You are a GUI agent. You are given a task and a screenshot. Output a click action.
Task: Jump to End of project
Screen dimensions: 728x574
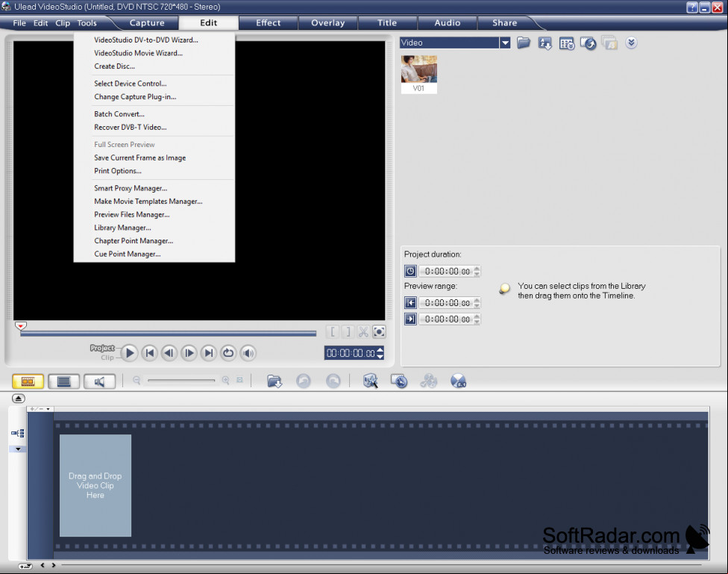click(208, 353)
